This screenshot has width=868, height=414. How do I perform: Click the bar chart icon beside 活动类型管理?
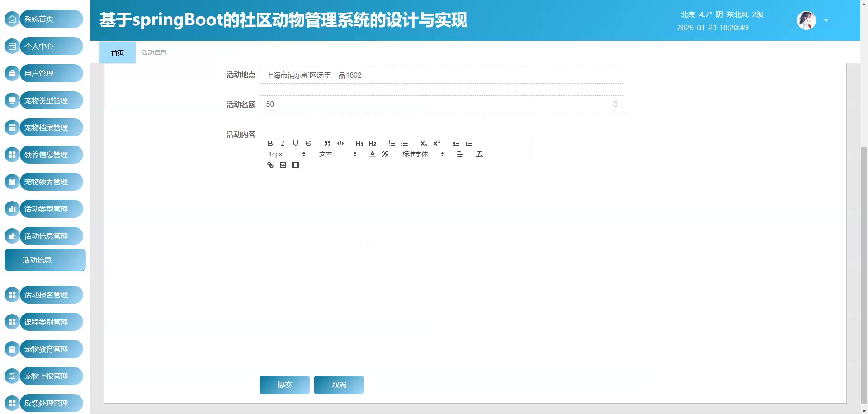[12, 209]
